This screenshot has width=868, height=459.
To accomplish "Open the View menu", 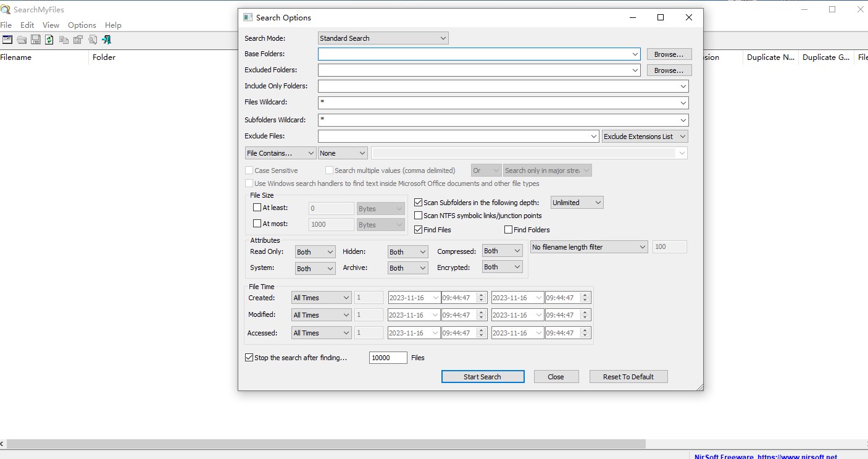I will click(51, 25).
